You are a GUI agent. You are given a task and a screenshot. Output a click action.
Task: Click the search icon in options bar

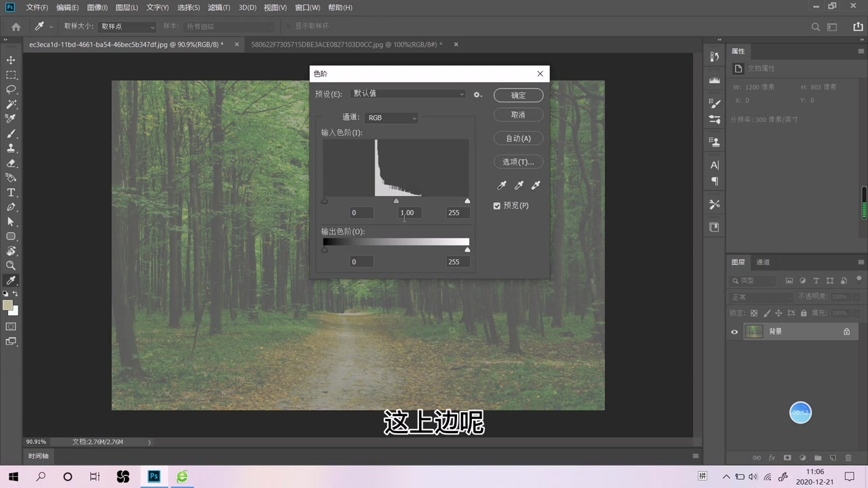click(x=816, y=27)
